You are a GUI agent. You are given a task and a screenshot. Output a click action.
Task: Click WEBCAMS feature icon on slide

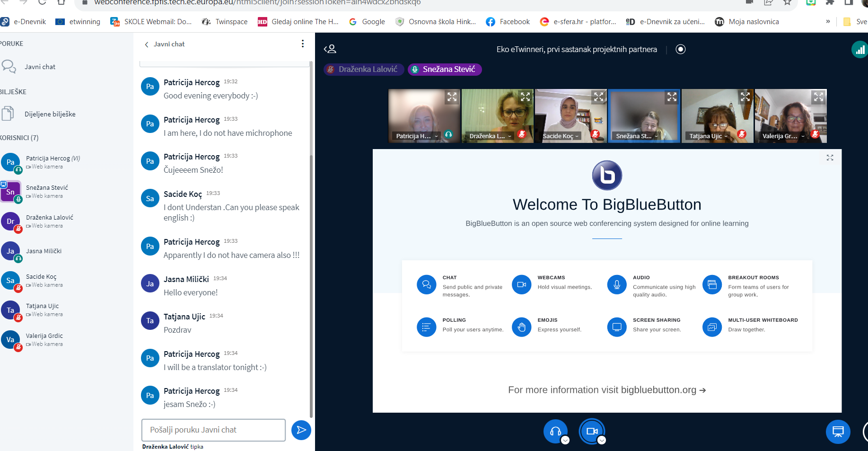pyautogui.click(x=521, y=285)
